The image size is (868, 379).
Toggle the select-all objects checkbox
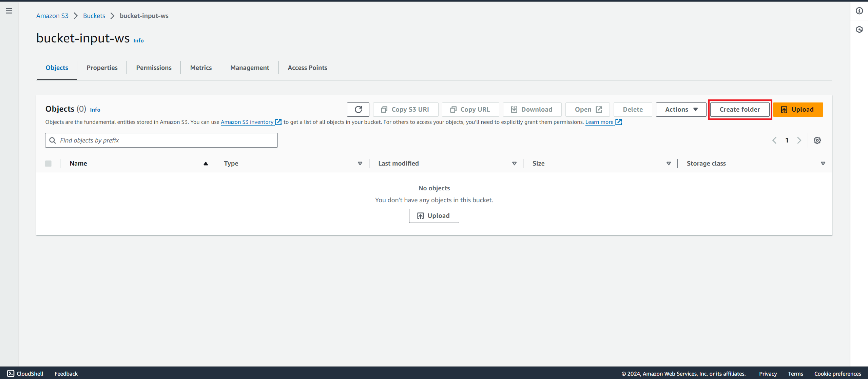tap(49, 164)
